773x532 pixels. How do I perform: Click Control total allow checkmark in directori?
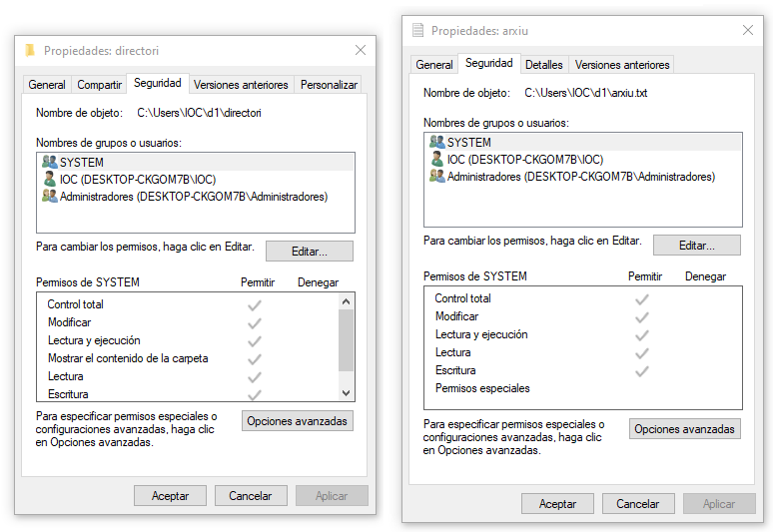coord(255,304)
